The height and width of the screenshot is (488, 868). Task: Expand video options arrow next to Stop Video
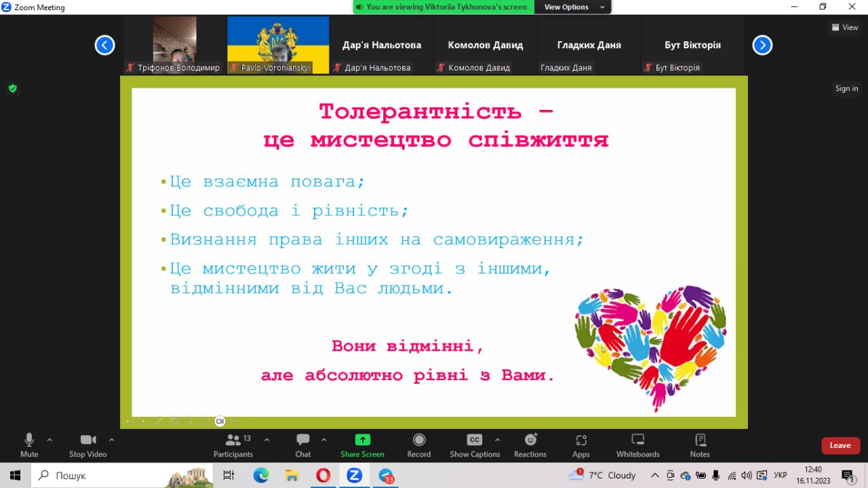112,440
